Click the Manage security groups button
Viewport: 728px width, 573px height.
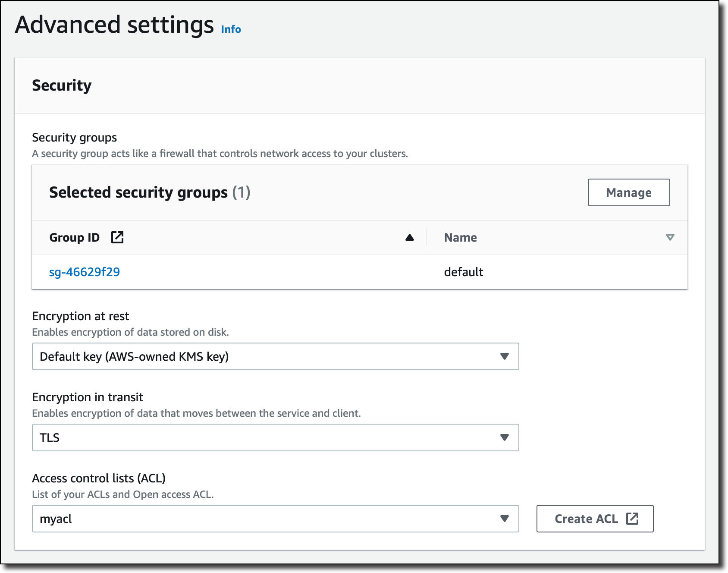click(x=628, y=192)
